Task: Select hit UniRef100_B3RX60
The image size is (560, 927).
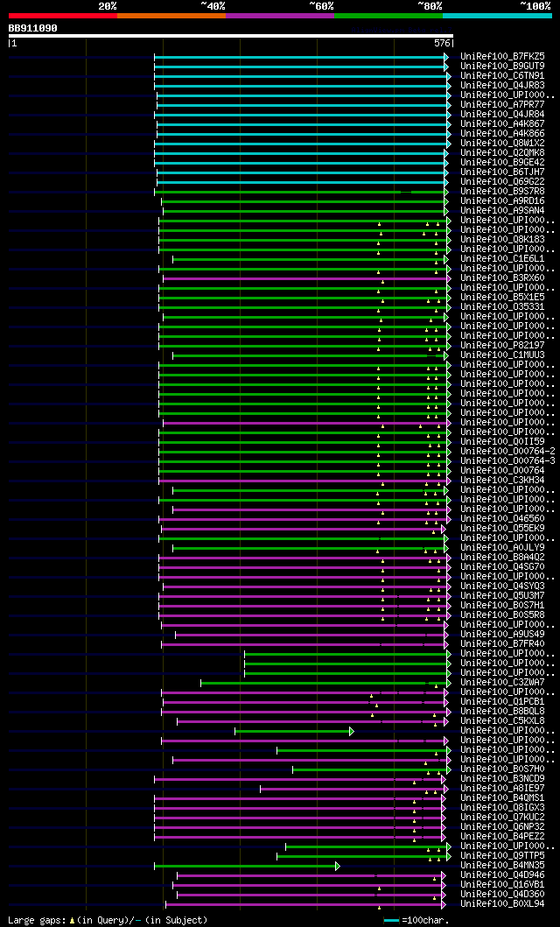Action: [503, 278]
